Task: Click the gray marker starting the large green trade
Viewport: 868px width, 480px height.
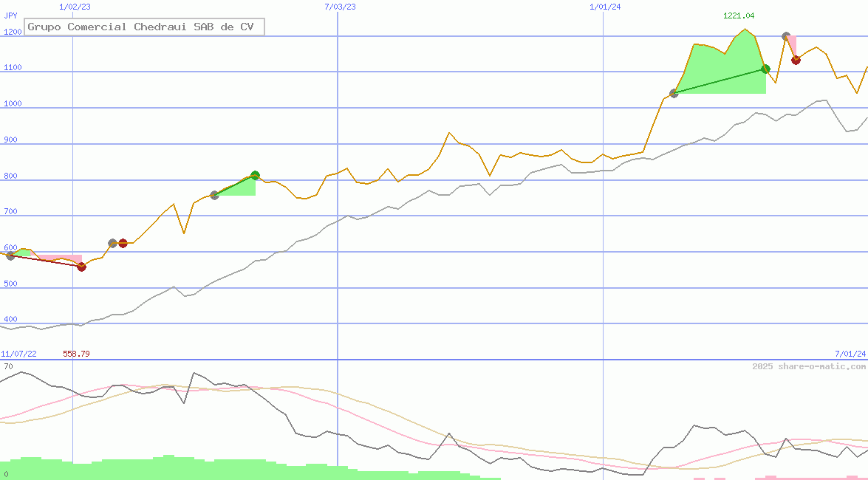Action: [674, 93]
